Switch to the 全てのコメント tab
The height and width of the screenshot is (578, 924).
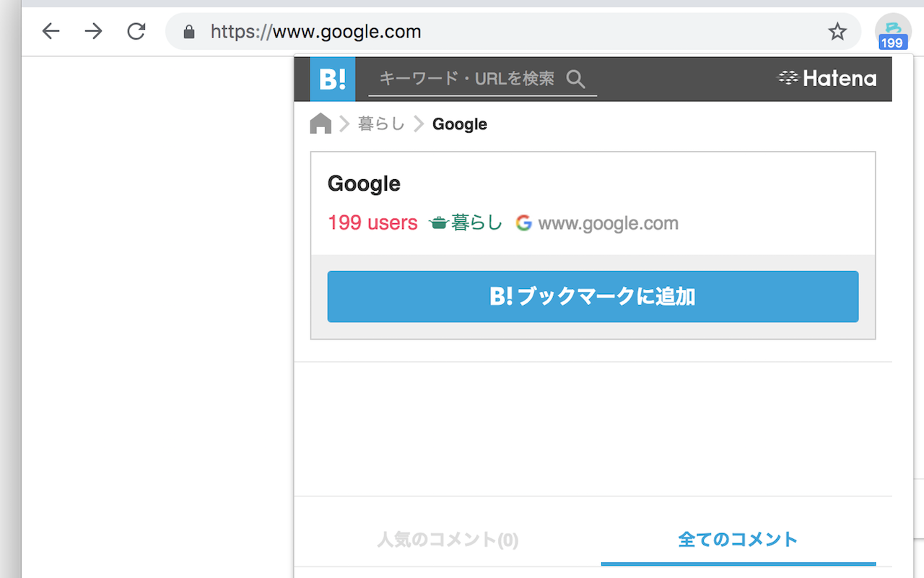click(x=738, y=539)
